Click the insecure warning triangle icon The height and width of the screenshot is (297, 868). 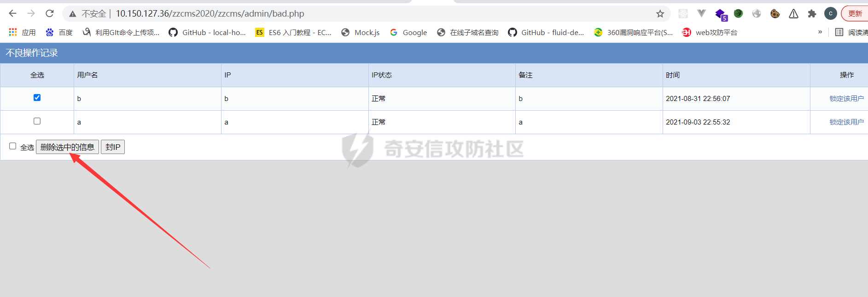tap(73, 14)
